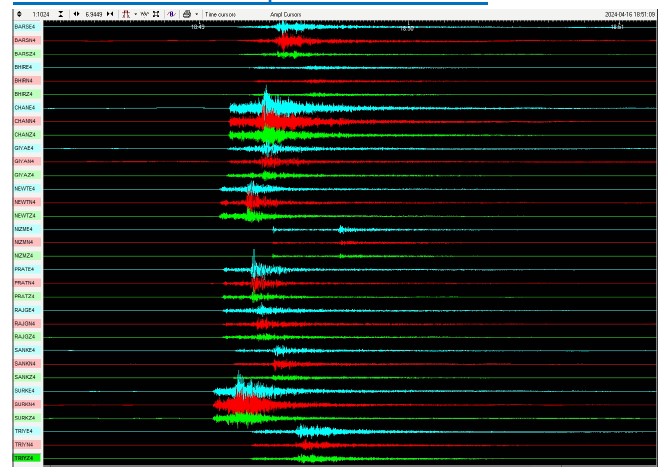Click the 1:1024 amplitude scale value
This screenshot has height=474, width=672.
coord(41,15)
